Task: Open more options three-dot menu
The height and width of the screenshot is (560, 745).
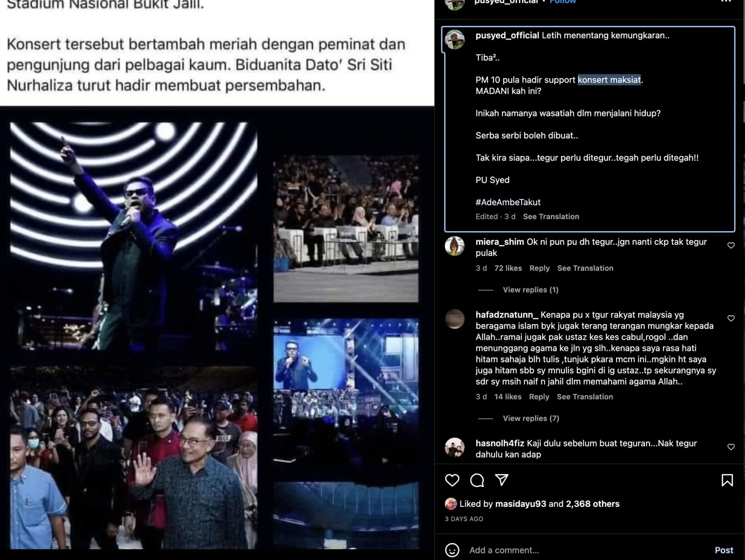Action: pos(726,2)
